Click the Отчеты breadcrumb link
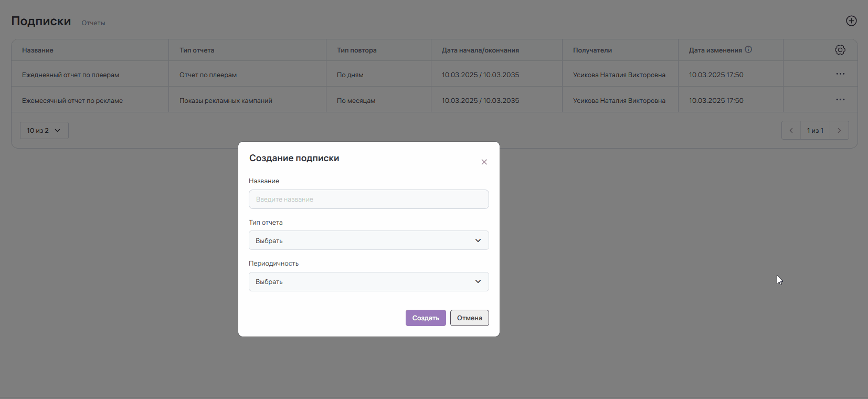This screenshot has width=868, height=399. pyautogui.click(x=93, y=23)
